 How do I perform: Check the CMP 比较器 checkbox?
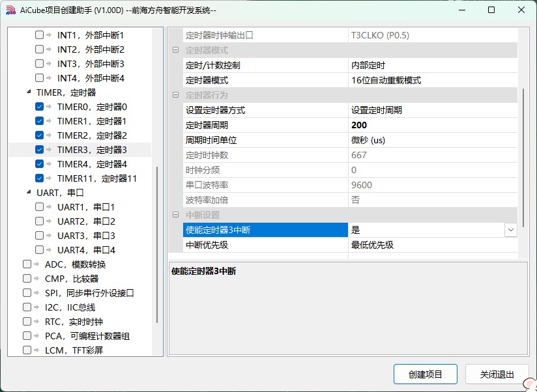27,279
